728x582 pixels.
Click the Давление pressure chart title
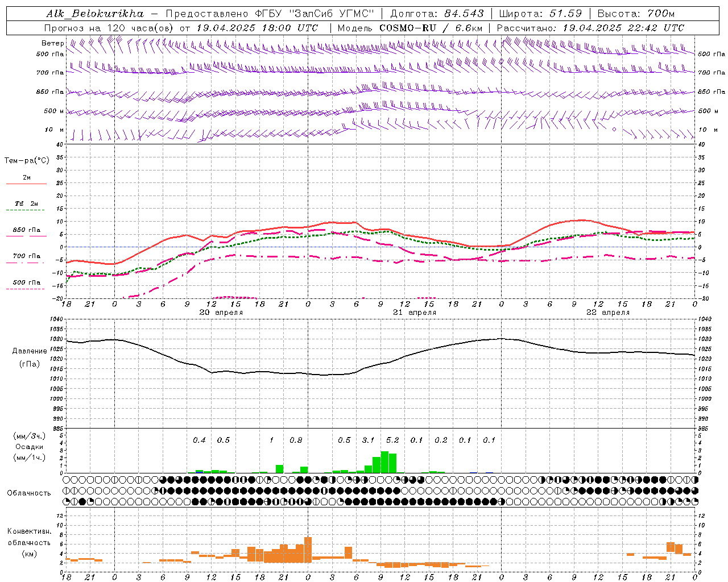30,351
